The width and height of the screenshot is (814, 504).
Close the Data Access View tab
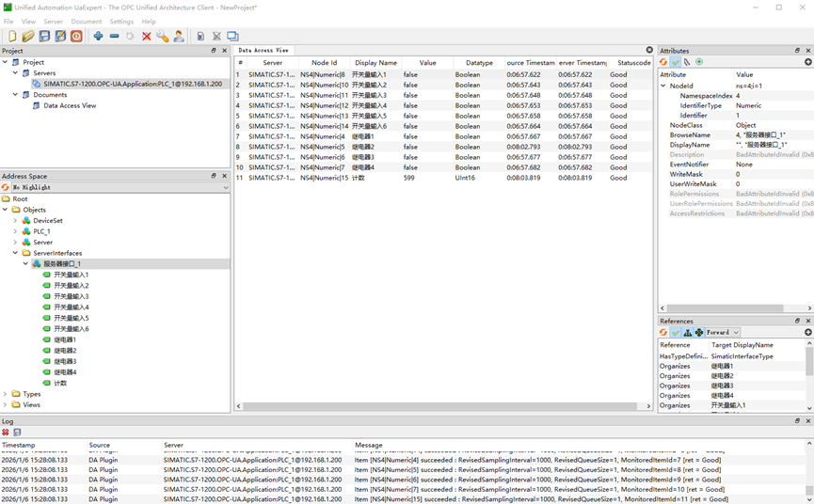click(x=649, y=50)
